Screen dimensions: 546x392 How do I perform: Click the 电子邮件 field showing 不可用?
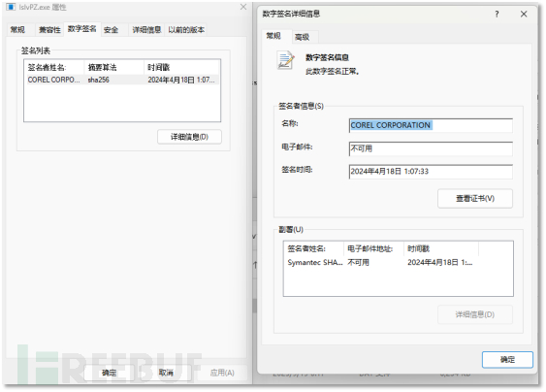(431, 148)
